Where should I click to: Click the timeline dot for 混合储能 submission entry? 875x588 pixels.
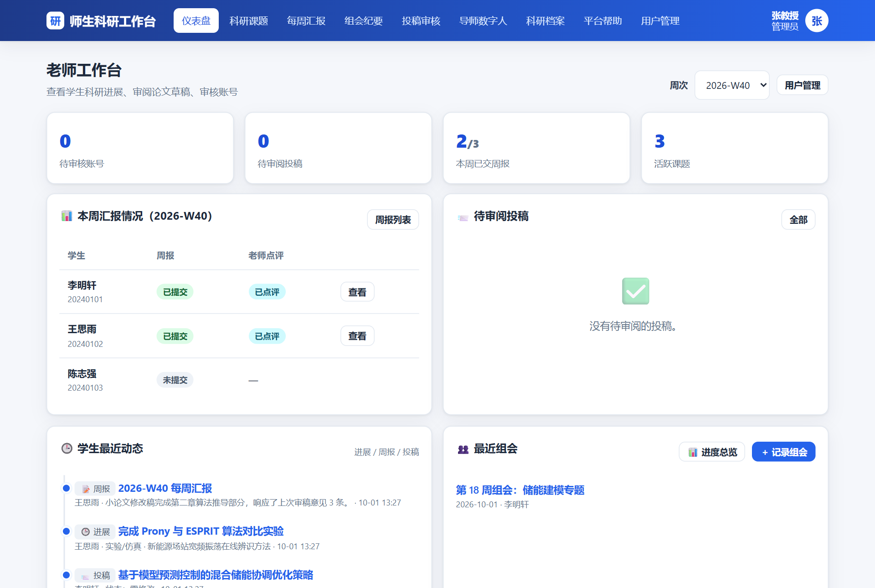point(66,575)
